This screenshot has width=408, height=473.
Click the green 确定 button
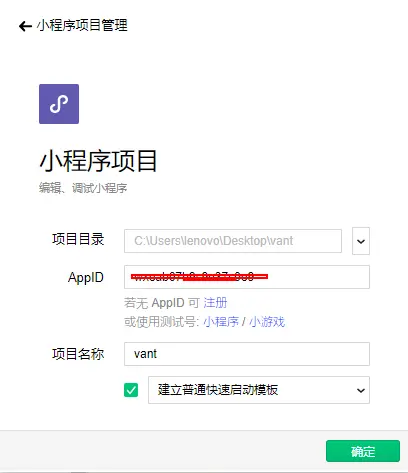(363, 451)
